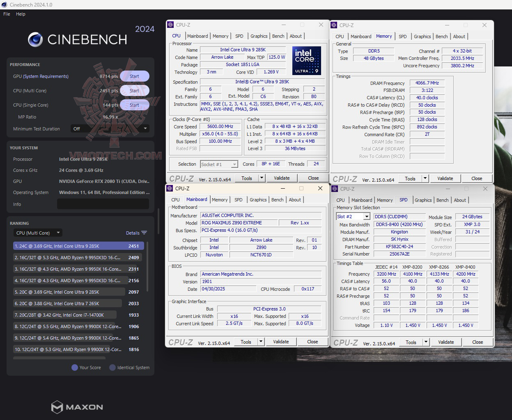The width and height of the screenshot is (512, 420).
Task: Close the Mainboard CPU-Z window with X
Action: pyautogui.click(x=320, y=188)
